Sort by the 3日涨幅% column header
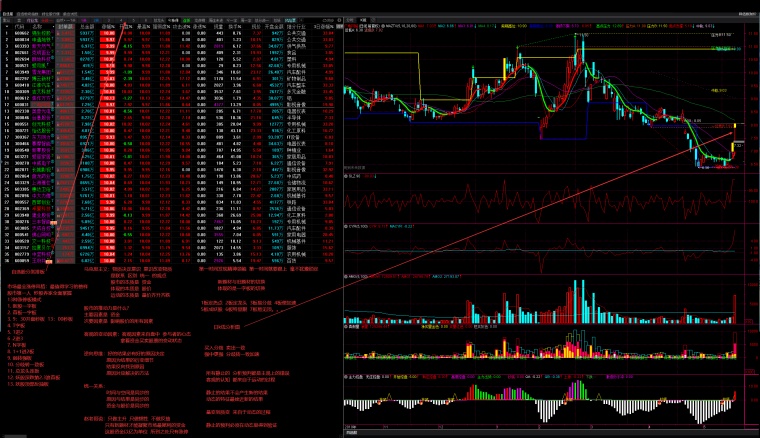The height and width of the screenshot is (438, 760). [324, 27]
